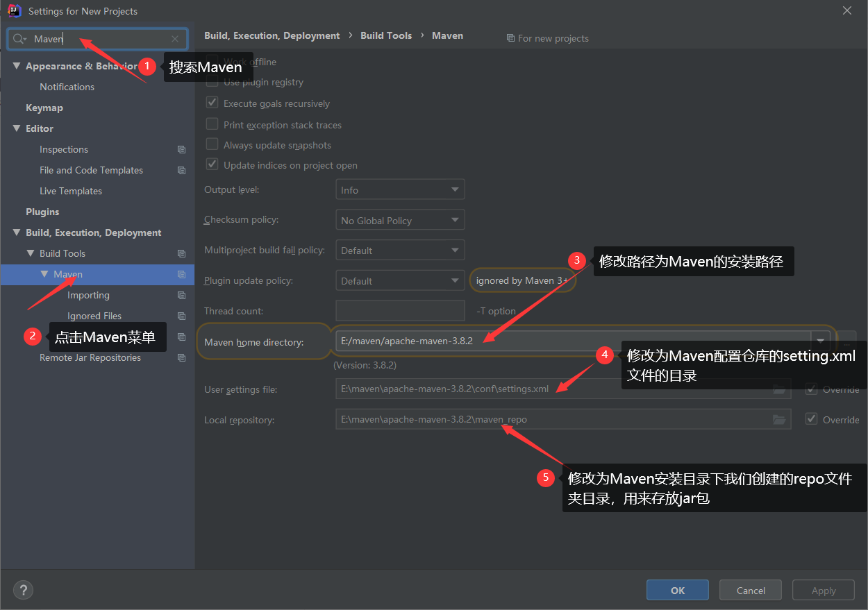Click the search magnifier icon in settings
Viewport: 868px width, 610px height.
19,40
